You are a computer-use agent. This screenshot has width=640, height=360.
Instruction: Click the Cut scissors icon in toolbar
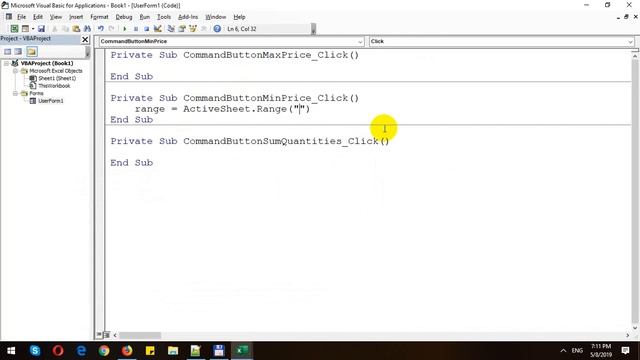[x=55, y=29]
